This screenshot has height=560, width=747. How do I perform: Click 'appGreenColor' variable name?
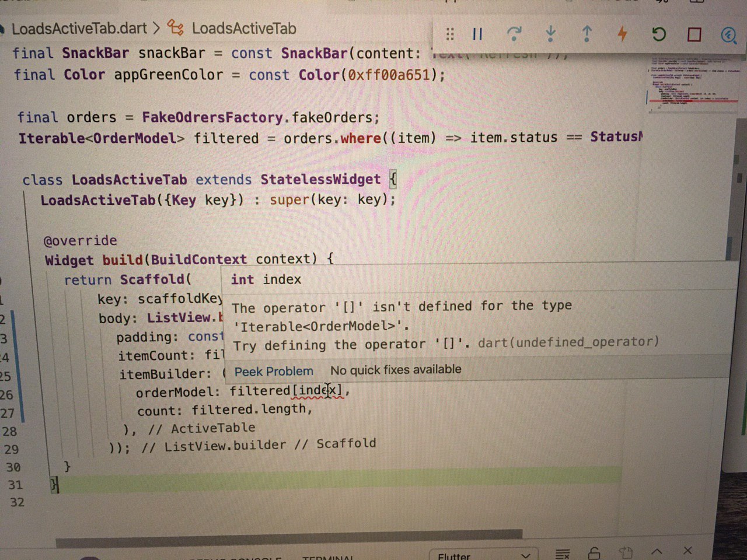pyautogui.click(x=169, y=75)
